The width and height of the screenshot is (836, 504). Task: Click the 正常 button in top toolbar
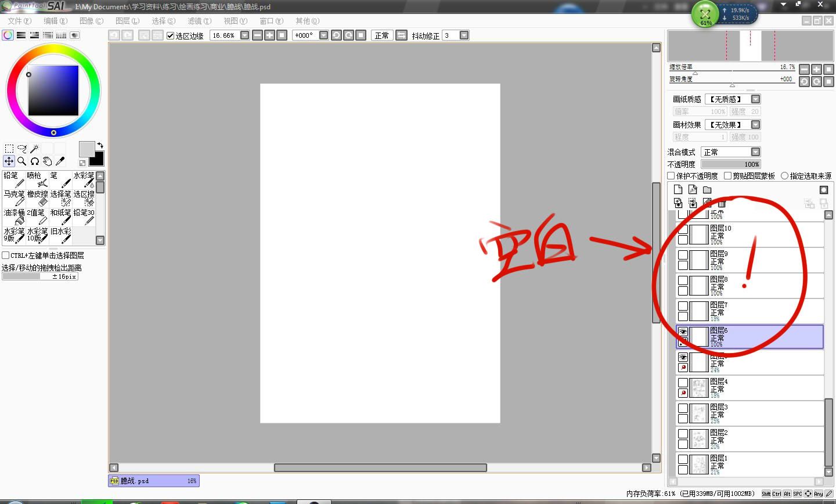pos(382,35)
